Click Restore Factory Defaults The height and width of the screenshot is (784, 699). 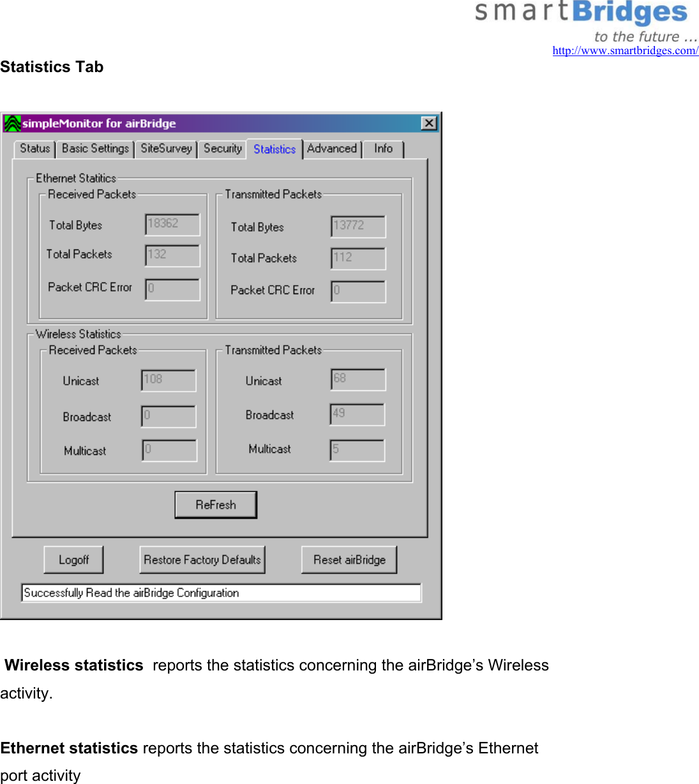[x=202, y=559]
